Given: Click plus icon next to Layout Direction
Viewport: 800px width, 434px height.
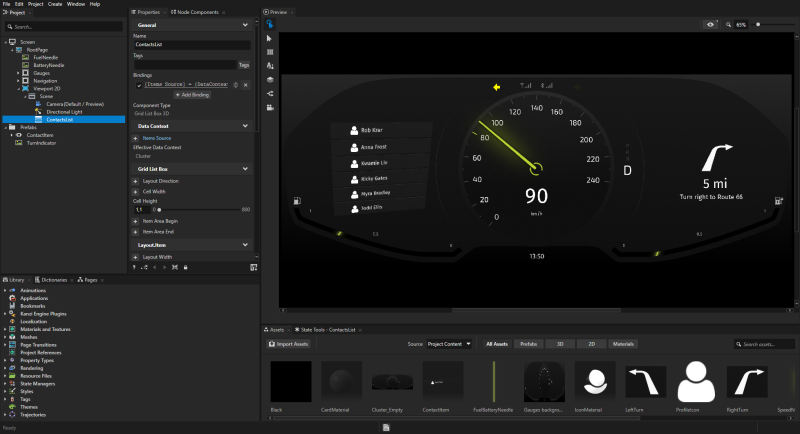Looking at the screenshot, I should [x=136, y=181].
